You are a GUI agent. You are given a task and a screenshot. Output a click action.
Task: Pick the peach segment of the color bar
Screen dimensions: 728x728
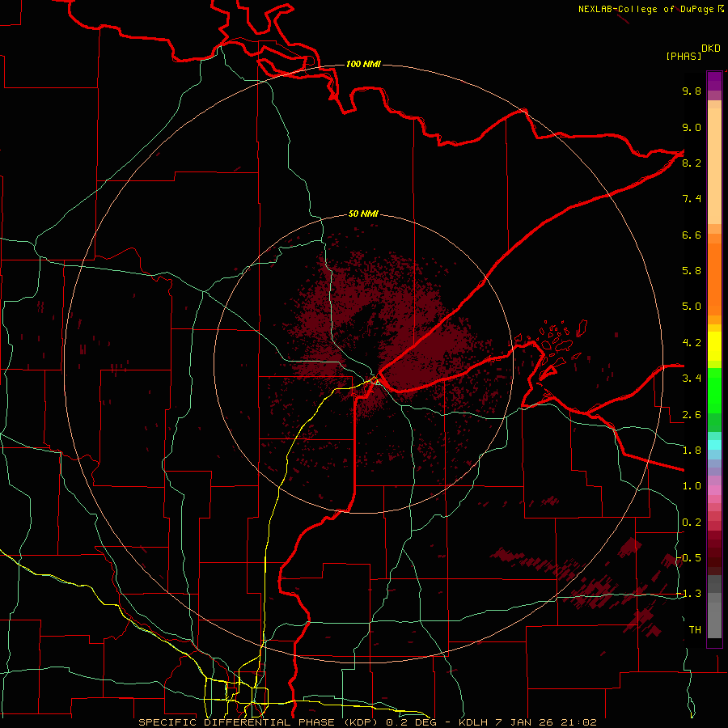[x=714, y=166]
